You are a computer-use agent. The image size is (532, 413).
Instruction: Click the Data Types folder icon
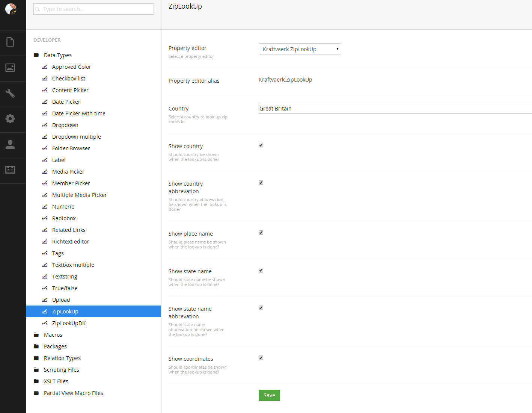tap(36, 55)
